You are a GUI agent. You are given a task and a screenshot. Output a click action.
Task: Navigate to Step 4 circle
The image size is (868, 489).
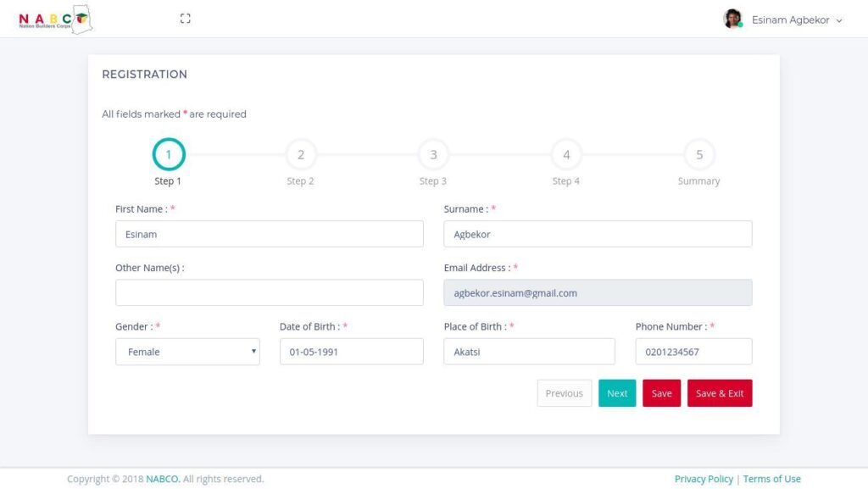566,155
